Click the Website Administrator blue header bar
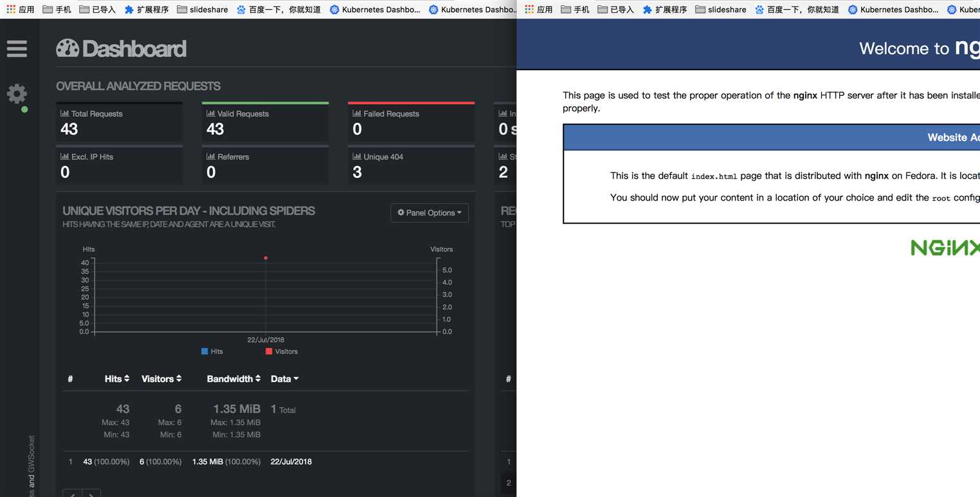 [772, 138]
